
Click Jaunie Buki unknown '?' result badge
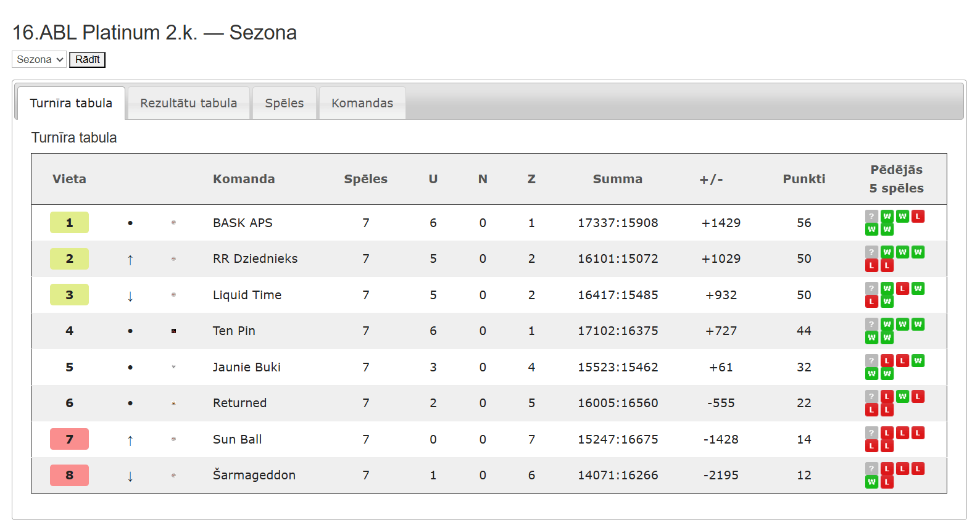(x=871, y=360)
